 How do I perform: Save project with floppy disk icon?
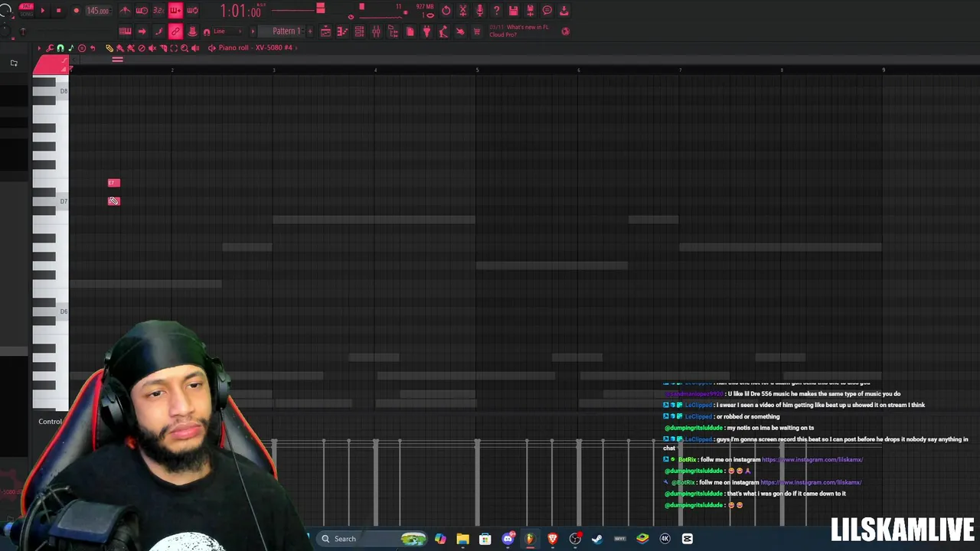[x=514, y=11]
